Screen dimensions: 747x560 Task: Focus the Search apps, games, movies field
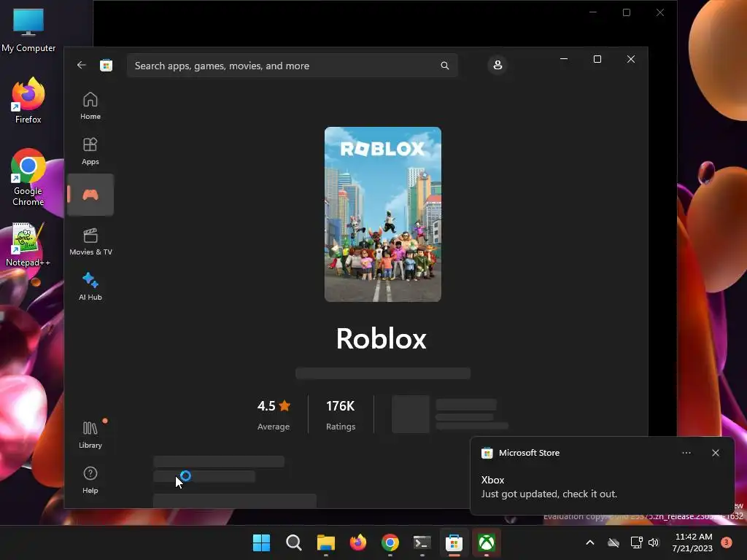tap(292, 66)
